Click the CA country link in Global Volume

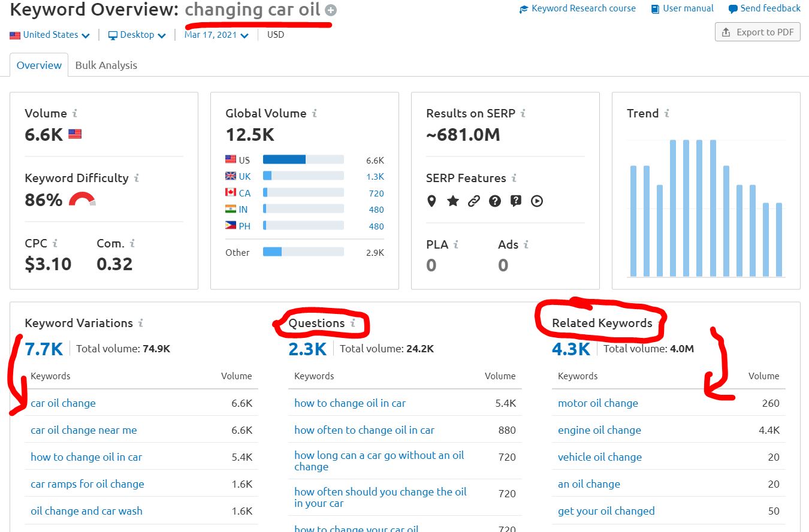point(244,193)
